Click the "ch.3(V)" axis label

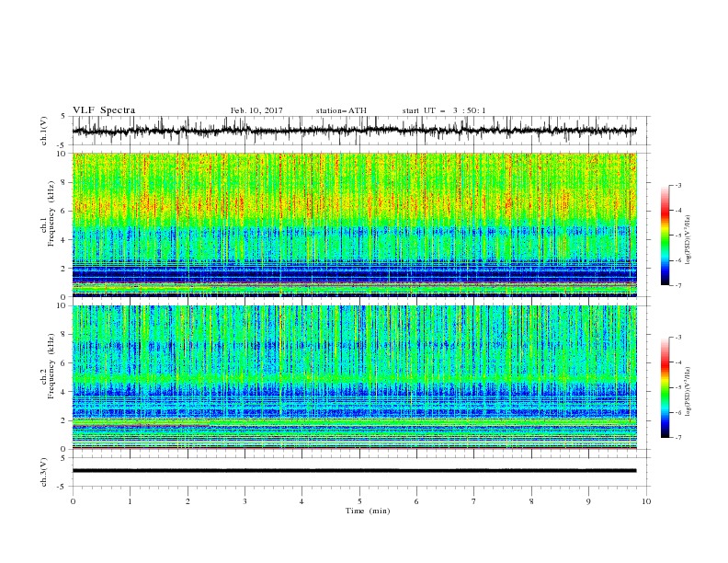point(44,472)
